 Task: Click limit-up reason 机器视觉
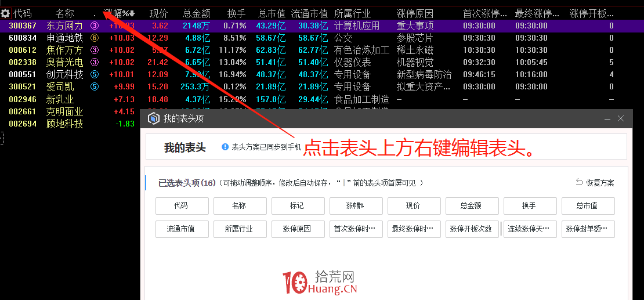click(x=415, y=63)
